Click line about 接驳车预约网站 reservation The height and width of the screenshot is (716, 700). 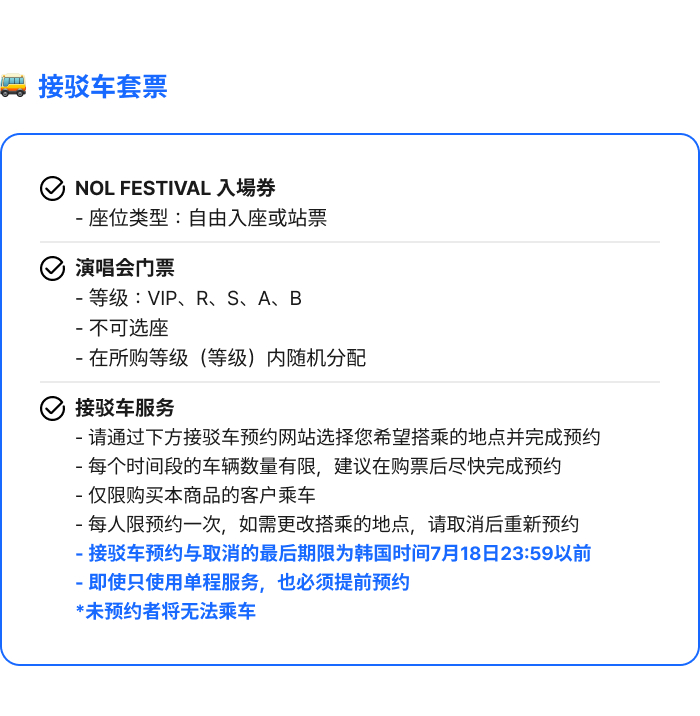[x=338, y=437]
